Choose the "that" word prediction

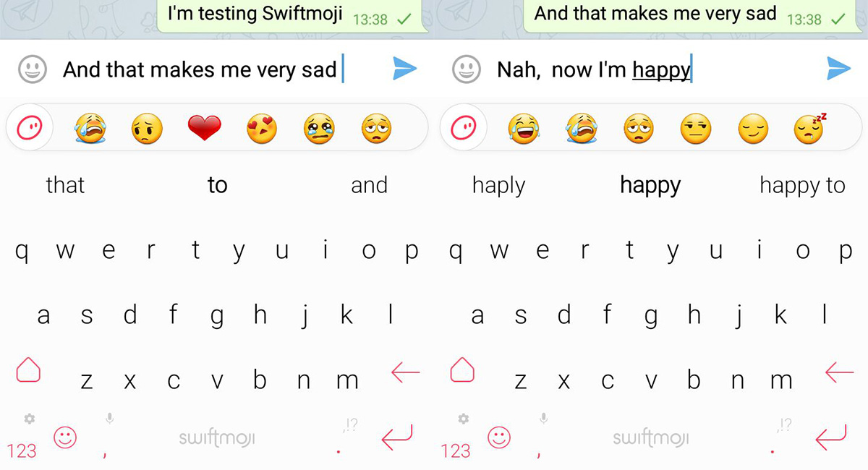65,185
